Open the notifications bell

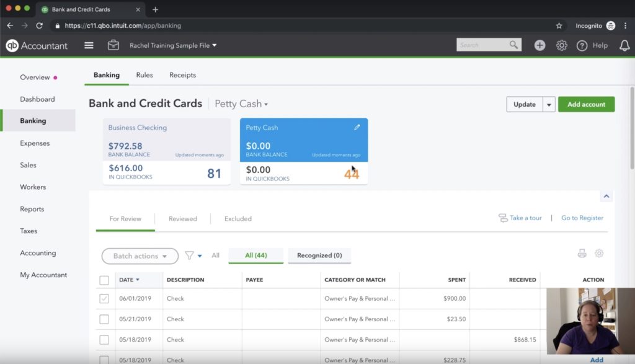(x=624, y=45)
